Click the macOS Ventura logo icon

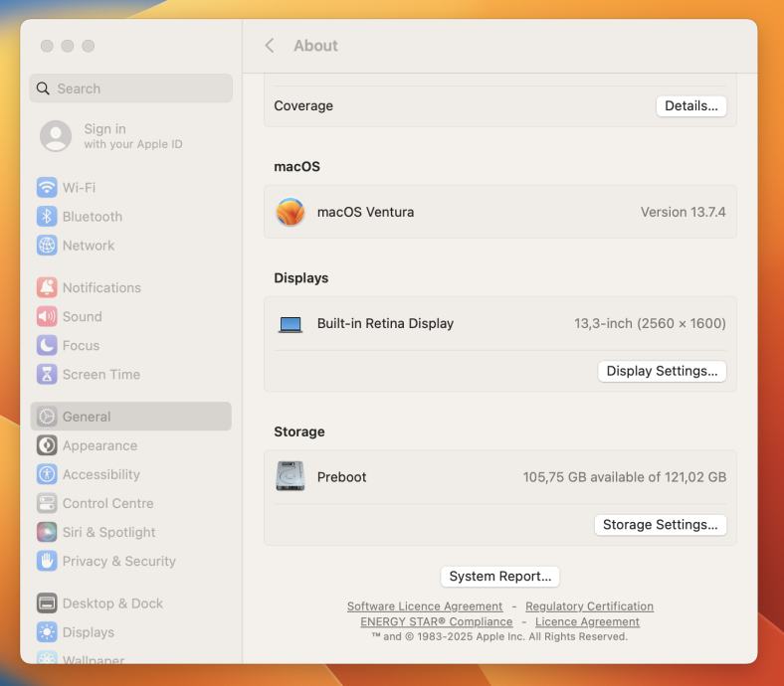290,212
